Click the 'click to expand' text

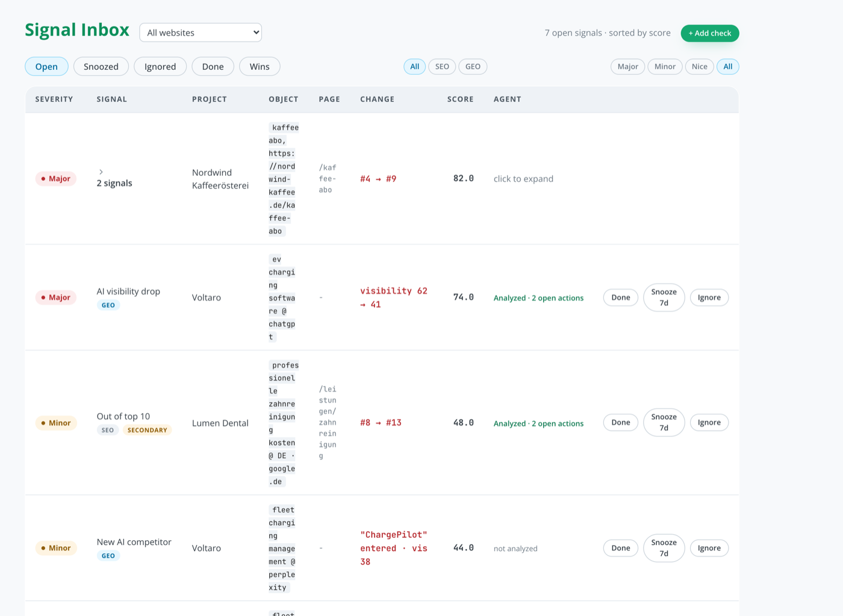tap(523, 179)
